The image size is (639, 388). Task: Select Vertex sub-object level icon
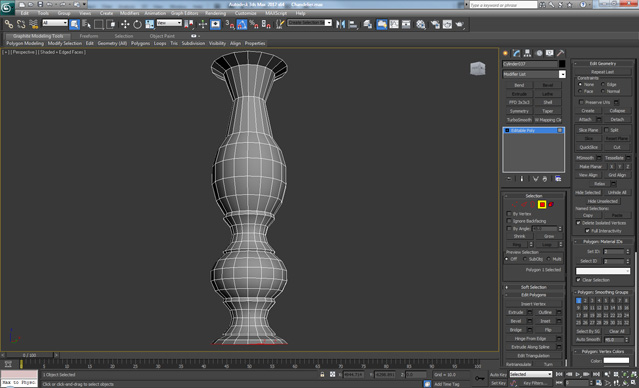point(515,205)
